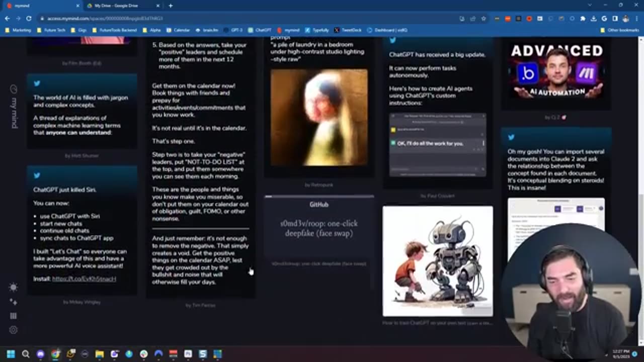Open the Let's Chat install t.co link
Image resolution: width=644 pixels, height=362 pixels.
pyautogui.click(x=84, y=279)
